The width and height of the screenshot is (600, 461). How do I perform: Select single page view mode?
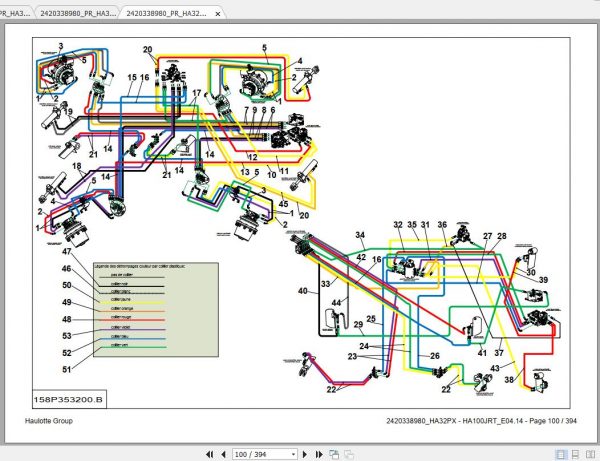pyautogui.click(x=561, y=454)
